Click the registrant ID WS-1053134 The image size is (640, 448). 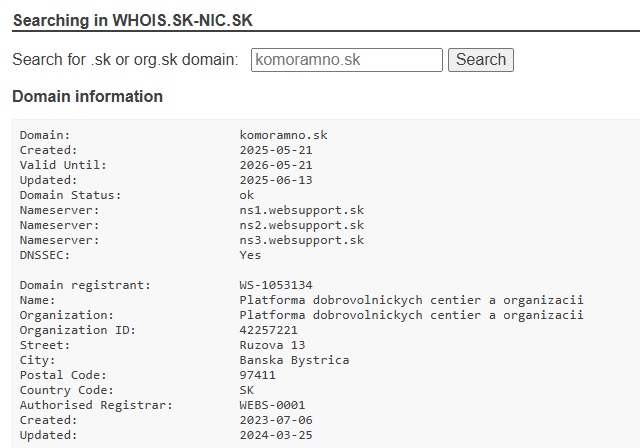click(276, 285)
